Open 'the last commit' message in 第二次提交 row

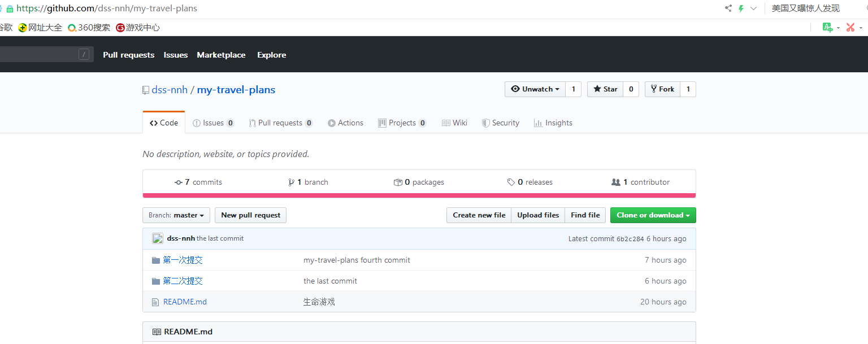(x=330, y=281)
